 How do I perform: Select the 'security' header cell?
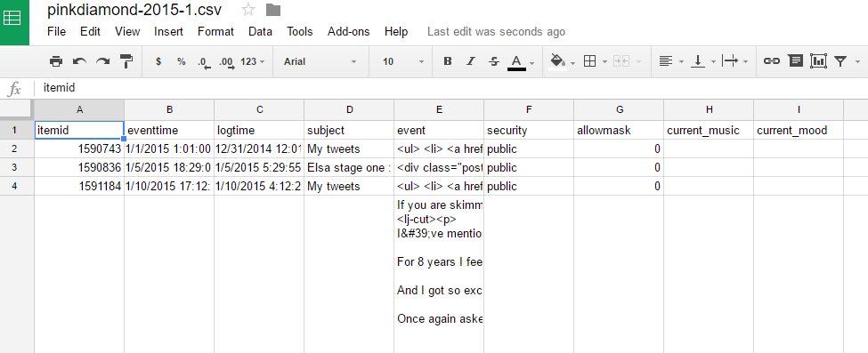529,131
